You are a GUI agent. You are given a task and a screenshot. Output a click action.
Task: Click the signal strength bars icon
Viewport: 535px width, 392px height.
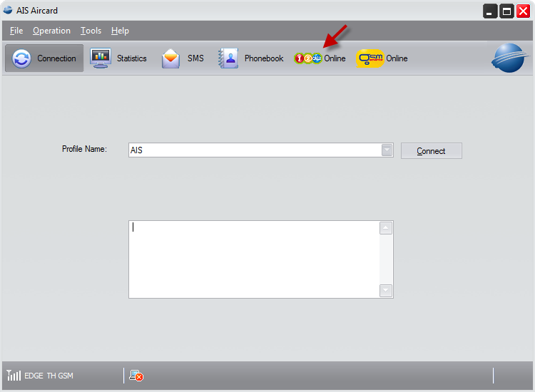tap(14, 376)
